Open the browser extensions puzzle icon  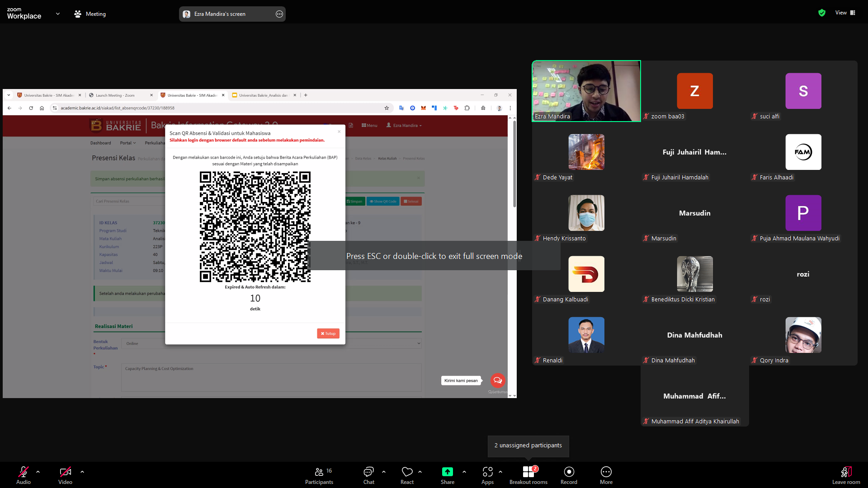(x=467, y=108)
